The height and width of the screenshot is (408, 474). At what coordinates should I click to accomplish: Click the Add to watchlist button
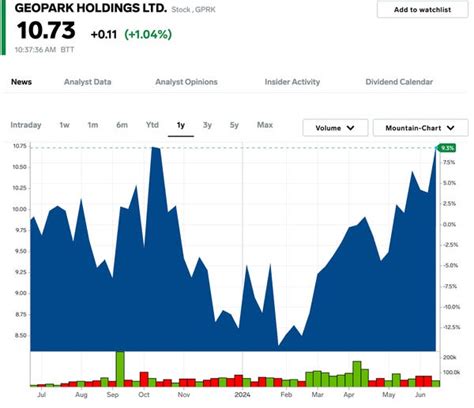coord(423,9)
